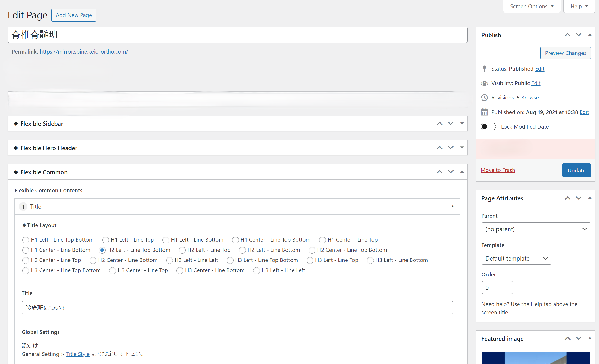The image size is (599, 364).
Task: Select H1 Center - Line Top Bottom
Action: tap(235, 240)
